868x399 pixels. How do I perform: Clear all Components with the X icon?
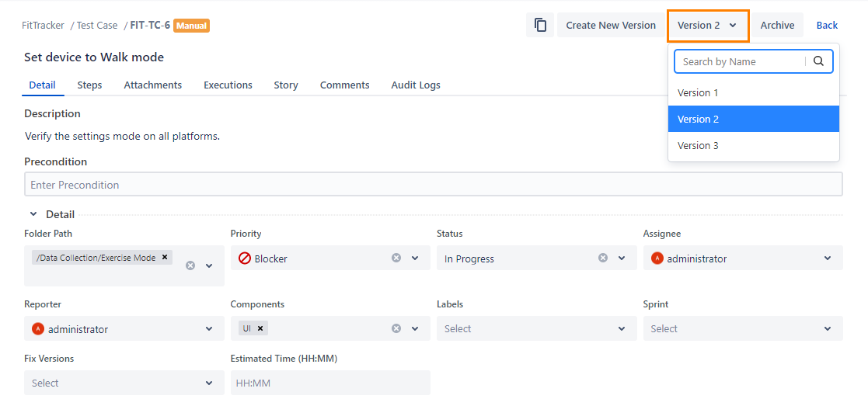(396, 328)
